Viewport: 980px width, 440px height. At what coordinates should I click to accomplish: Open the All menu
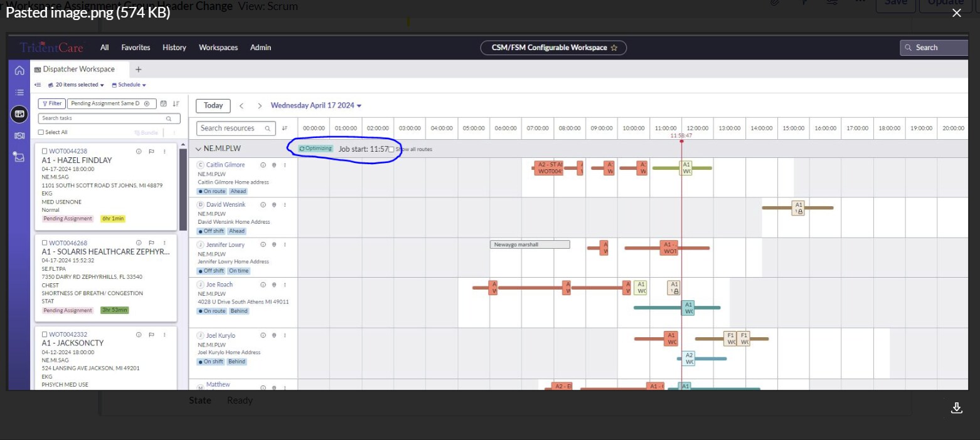pyautogui.click(x=105, y=48)
